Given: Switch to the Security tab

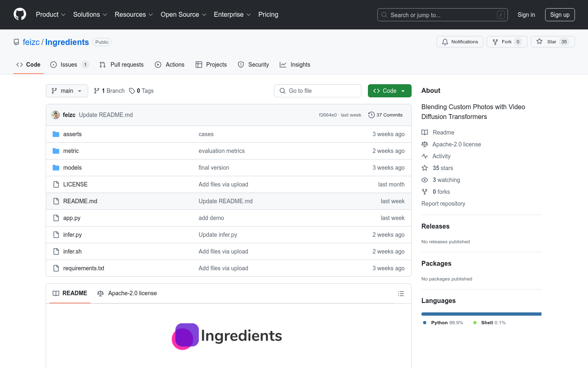Looking at the screenshot, I should [x=253, y=65].
